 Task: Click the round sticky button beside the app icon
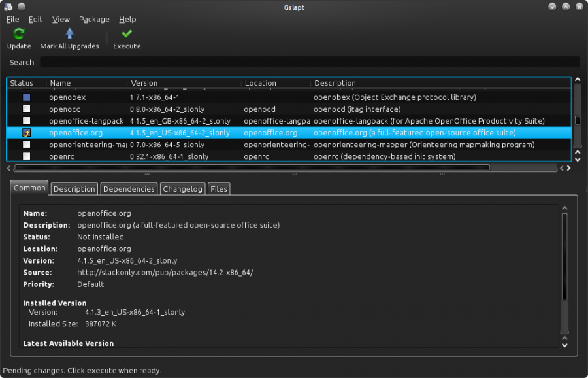(x=22, y=7)
